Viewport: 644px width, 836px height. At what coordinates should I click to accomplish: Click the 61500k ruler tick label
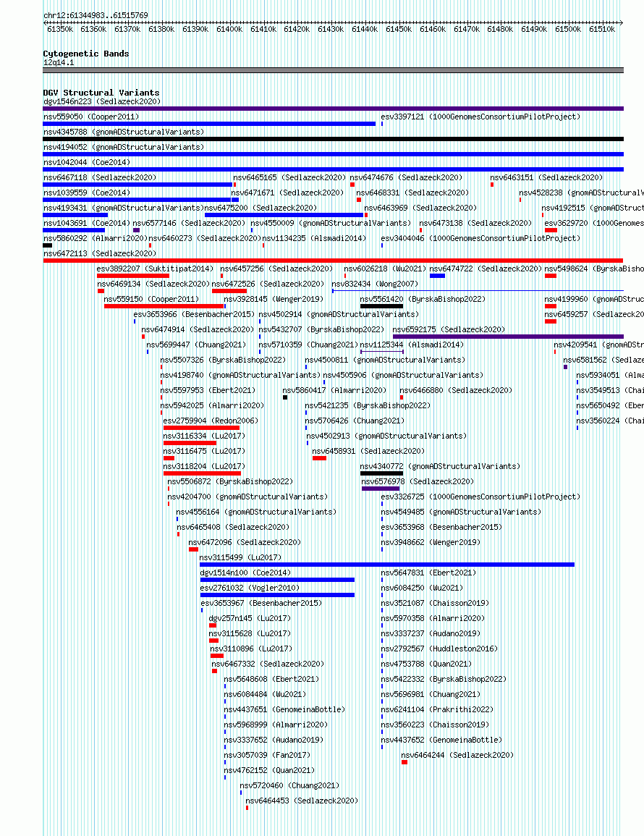pos(568,30)
